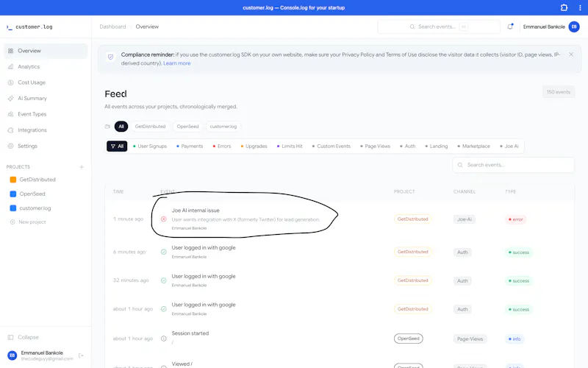Click the AI Summary sparkle icon
588x368 pixels.
10,99
